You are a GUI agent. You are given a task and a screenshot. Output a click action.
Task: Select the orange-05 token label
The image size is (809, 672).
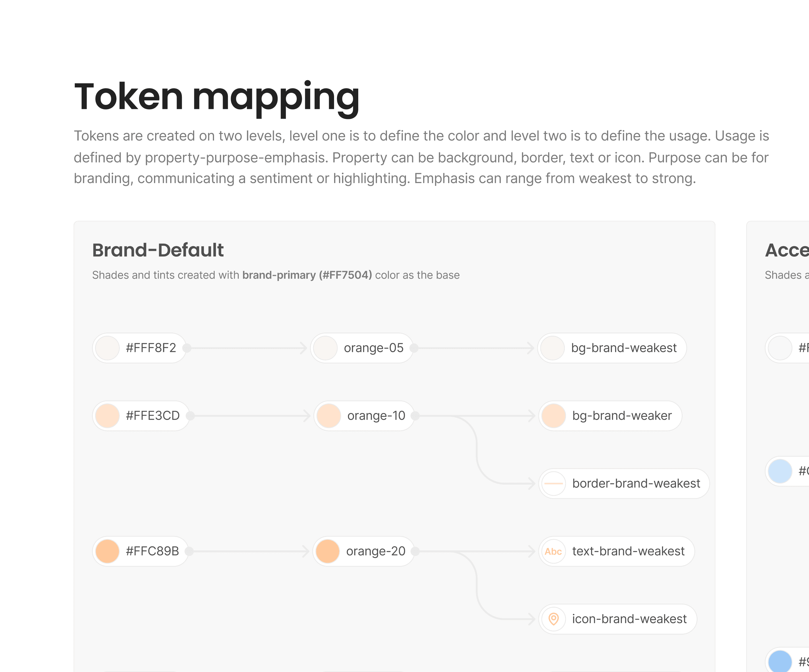[x=374, y=348]
